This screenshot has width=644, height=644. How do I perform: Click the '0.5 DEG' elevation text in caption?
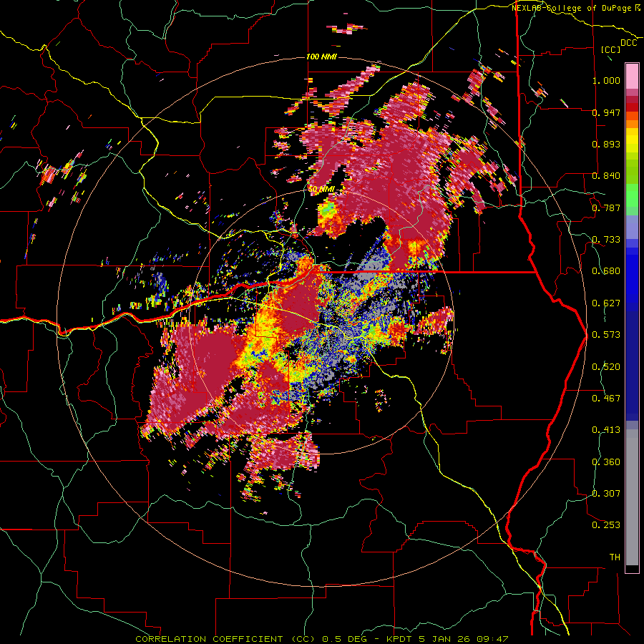pyautogui.click(x=345, y=639)
